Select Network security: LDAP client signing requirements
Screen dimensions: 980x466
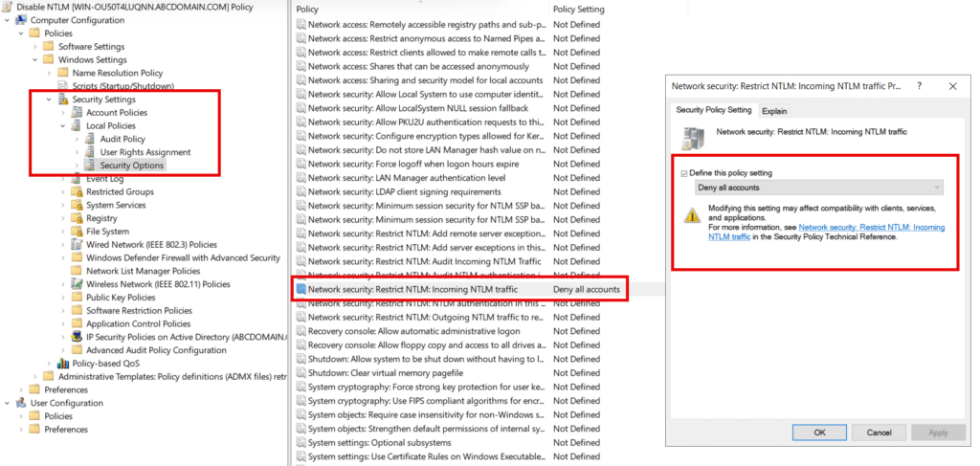click(405, 191)
